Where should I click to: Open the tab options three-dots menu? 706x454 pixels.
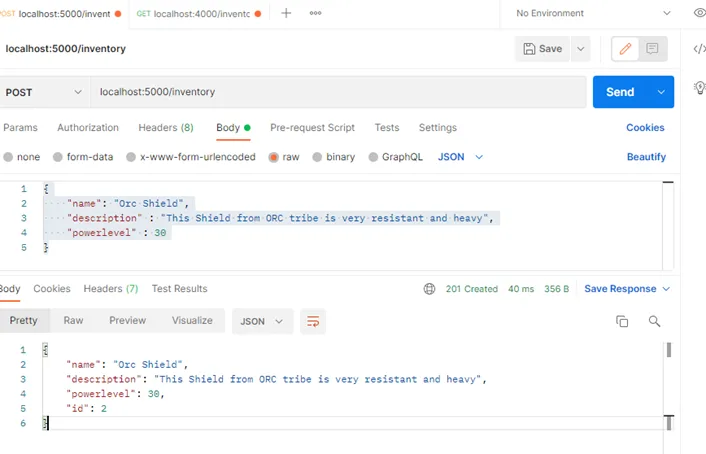tap(315, 13)
